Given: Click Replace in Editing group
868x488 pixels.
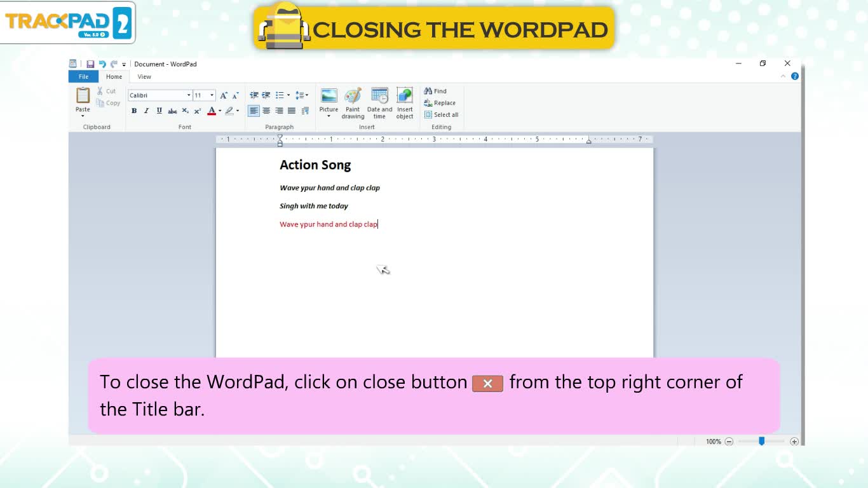Looking at the screenshot, I should [x=440, y=103].
